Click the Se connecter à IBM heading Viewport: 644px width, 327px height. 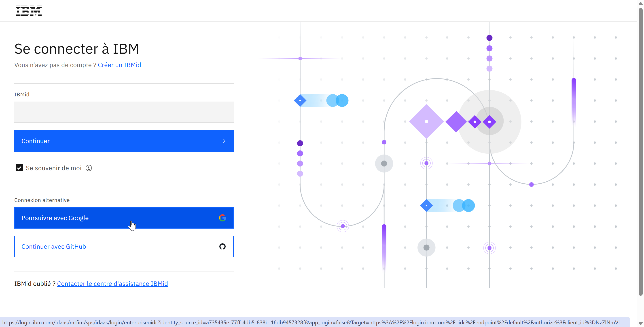click(76, 49)
